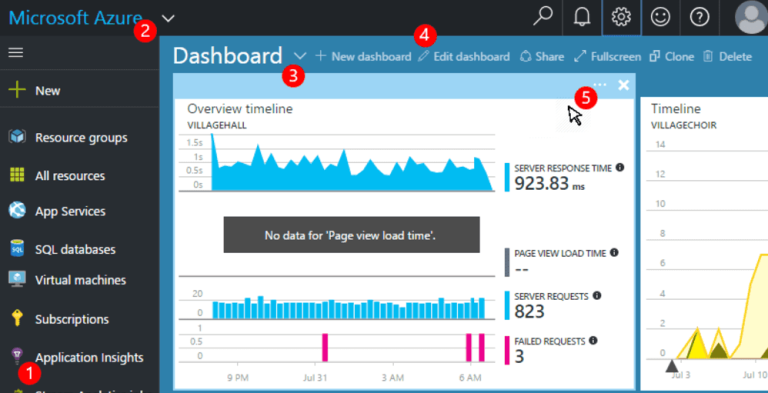Open Application Insights in sidebar

point(89,357)
